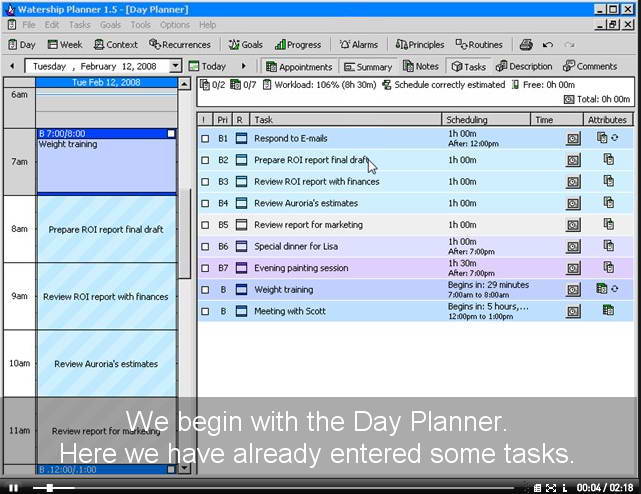Open Recurrences from the toolbar
Screen dimensions: 641x494
pos(180,45)
